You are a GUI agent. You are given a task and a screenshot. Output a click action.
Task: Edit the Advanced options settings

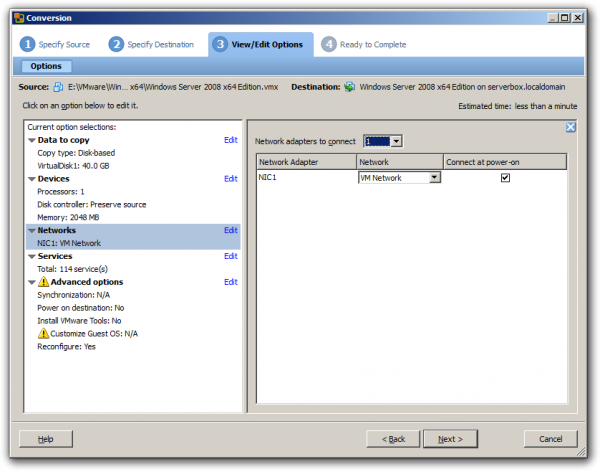[231, 282]
